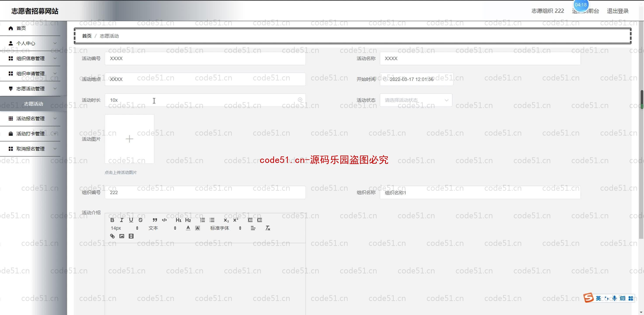Select the 志愿活动 submenu item
The width and height of the screenshot is (644, 315).
pyautogui.click(x=33, y=104)
